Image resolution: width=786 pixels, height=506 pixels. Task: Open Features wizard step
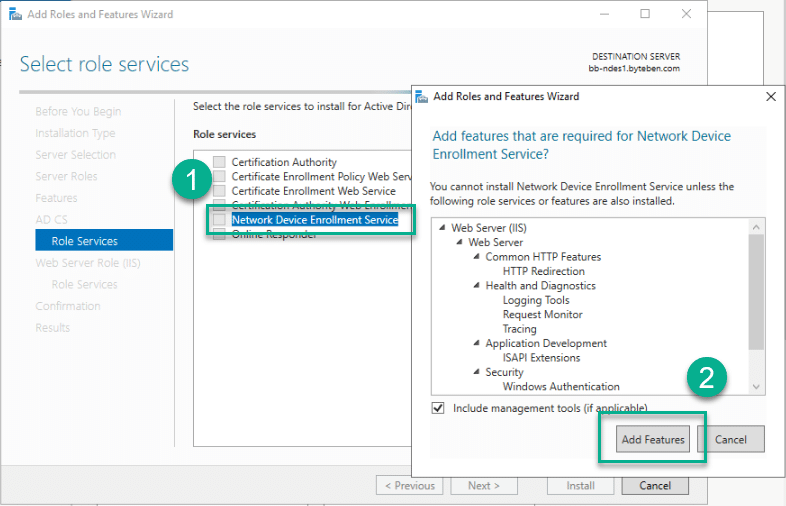click(x=56, y=198)
